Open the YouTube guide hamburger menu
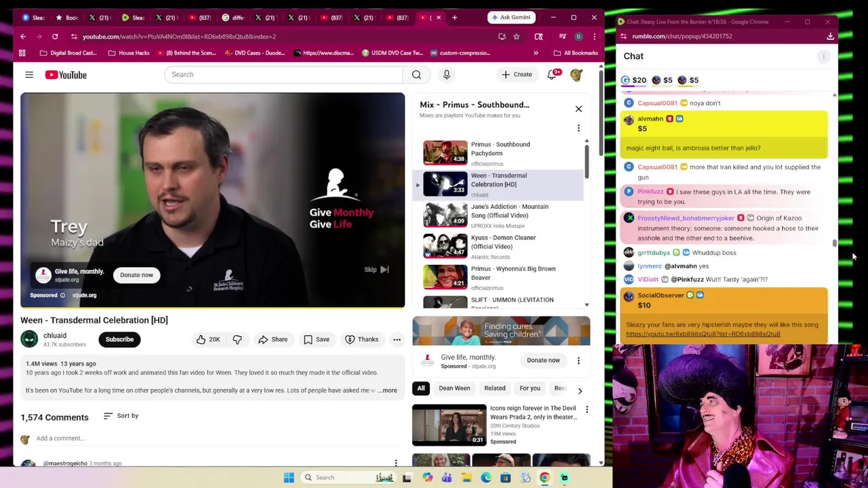Screen dimensions: 868x488 coord(29,75)
